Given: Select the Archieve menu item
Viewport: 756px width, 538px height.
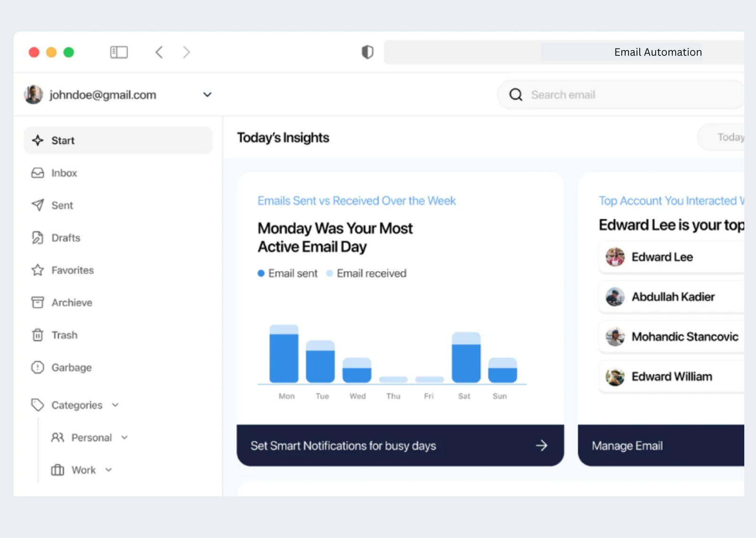Looking at the screenshot, I should [71, 303].
